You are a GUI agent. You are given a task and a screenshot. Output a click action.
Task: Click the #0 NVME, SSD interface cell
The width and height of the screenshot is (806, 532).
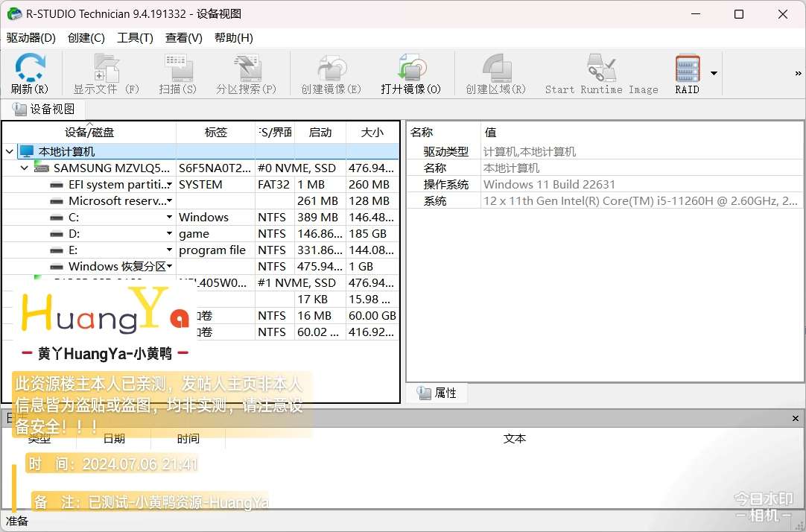pyautogui.click(x=296, y=168)
